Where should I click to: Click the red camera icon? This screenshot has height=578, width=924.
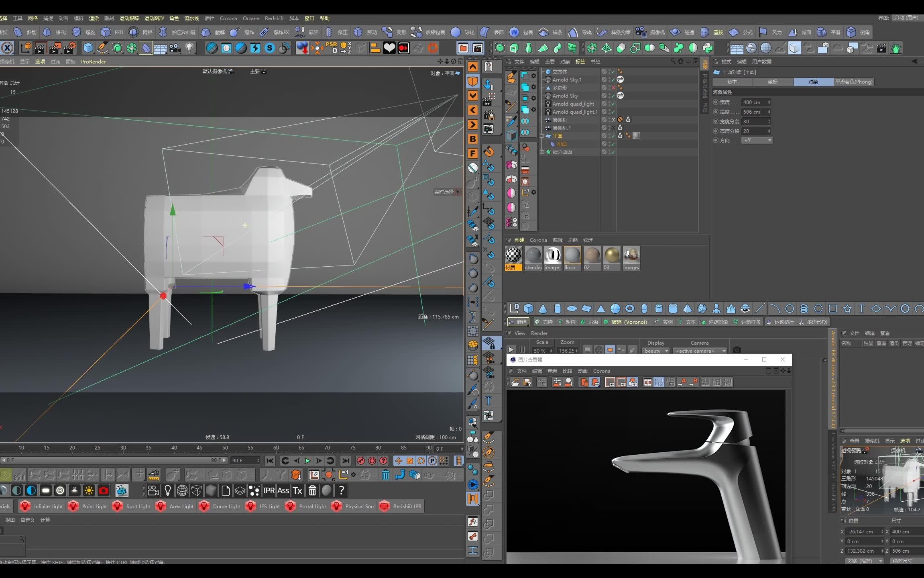point(104,490)
